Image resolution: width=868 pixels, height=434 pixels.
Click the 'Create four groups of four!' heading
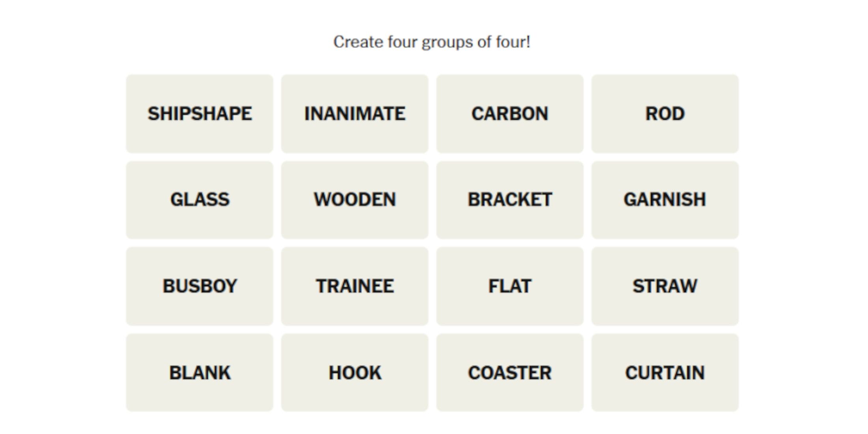pos(432,42)
